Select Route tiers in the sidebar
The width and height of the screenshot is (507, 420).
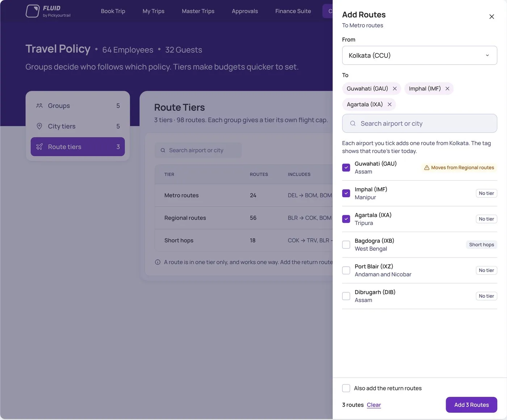pos(77,147)
